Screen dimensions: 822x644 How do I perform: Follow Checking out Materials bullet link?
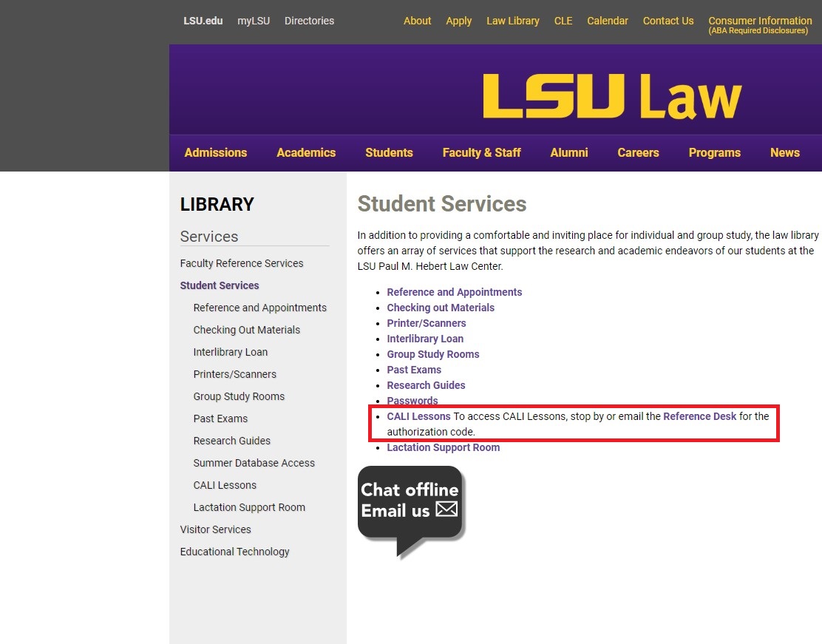441,308
